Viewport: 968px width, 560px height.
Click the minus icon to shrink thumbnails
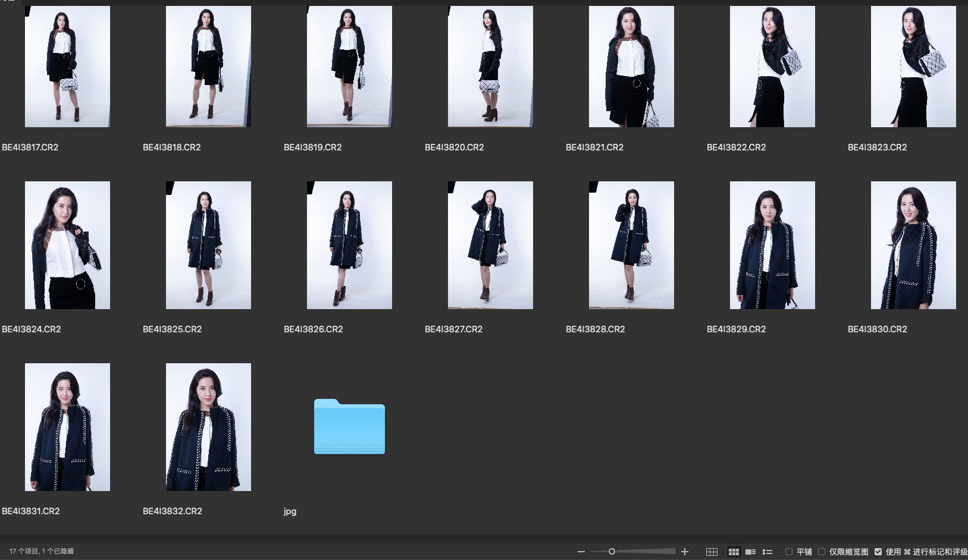581,552
